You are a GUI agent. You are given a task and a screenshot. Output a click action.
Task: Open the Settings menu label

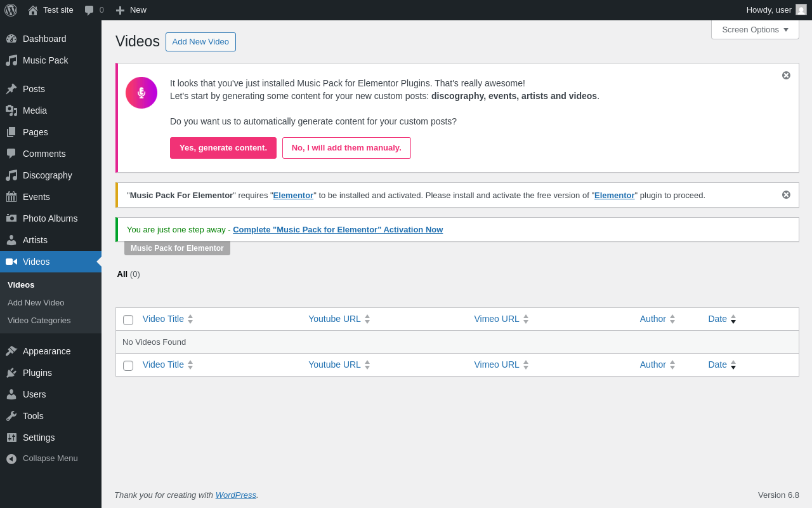pyautogui.click(x=39, y=438)
